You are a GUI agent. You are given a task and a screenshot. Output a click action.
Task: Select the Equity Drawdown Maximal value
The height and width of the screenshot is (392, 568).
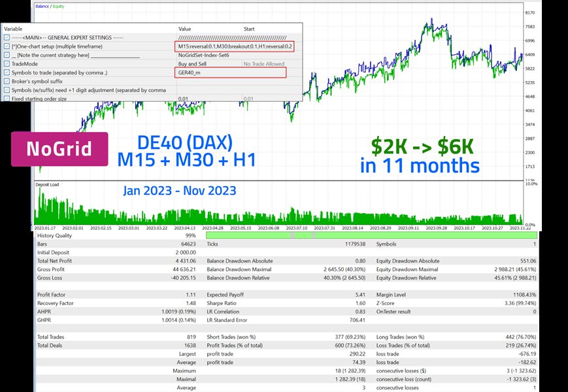[x=515, y=269]
